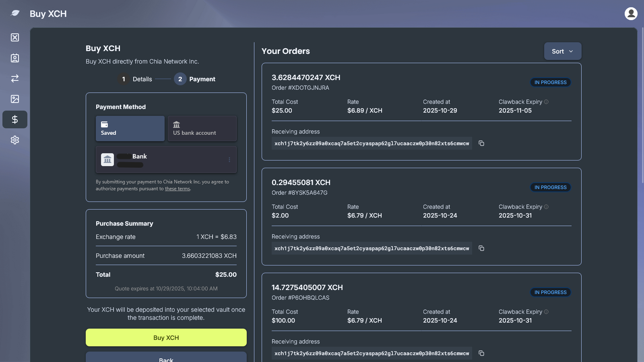644x362 pixels.
Task: Select the US bank account payment method
Action: [202, 128]
